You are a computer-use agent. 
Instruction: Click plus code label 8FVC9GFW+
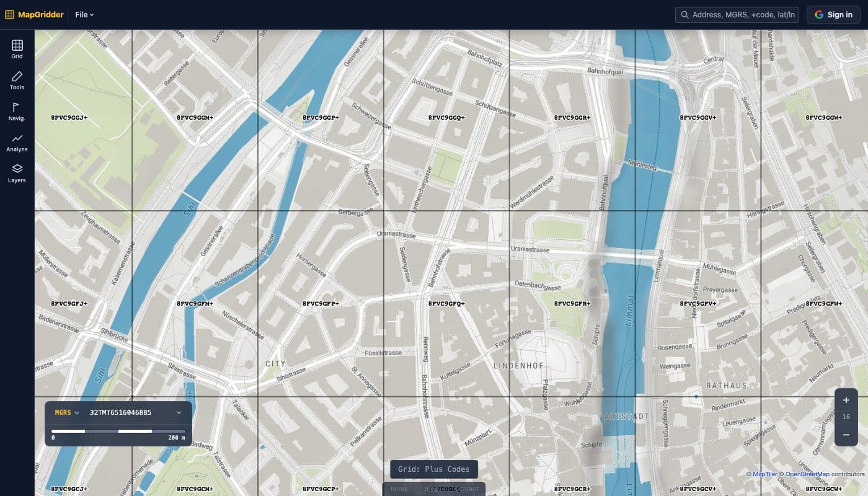coord(824,304)
